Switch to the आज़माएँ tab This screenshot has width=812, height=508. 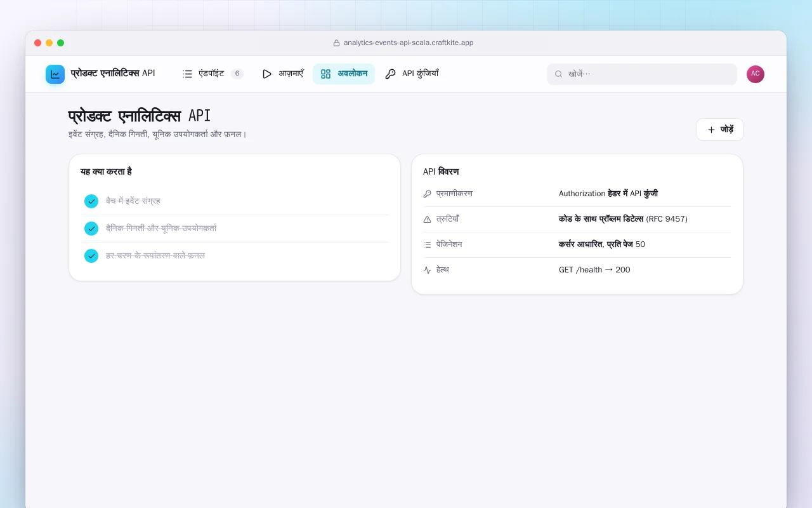pos(283,74)
